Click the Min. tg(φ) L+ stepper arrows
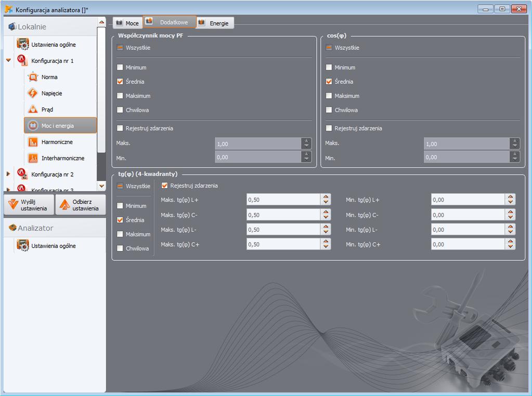The image size is (532, 396). 510,200
